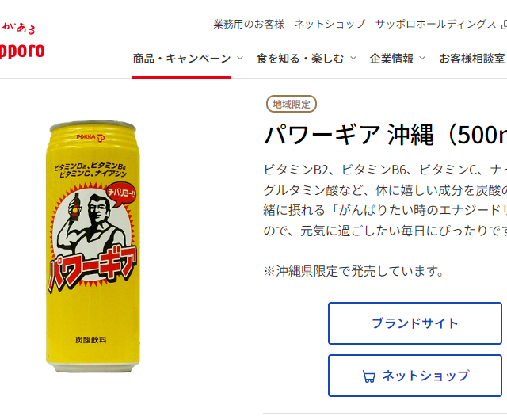This screenshot has width=507, height=420.
Task: Click the POKKA logo on the can
Action: tap(90, 138)
